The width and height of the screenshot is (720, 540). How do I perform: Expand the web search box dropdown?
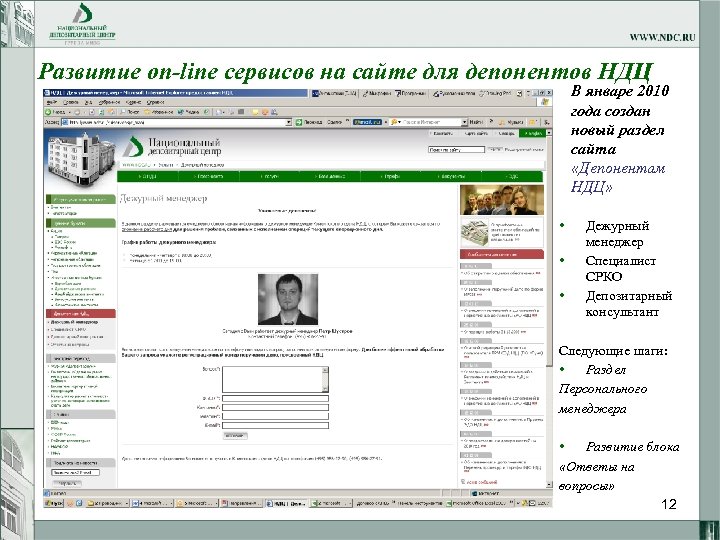464,122
